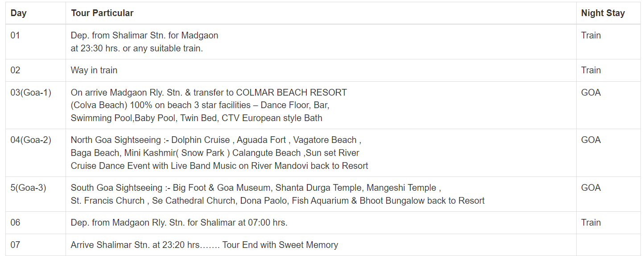Click the River Mandovi cruise line
Screen dimensions: 644x256
click(x=219, y=166)
